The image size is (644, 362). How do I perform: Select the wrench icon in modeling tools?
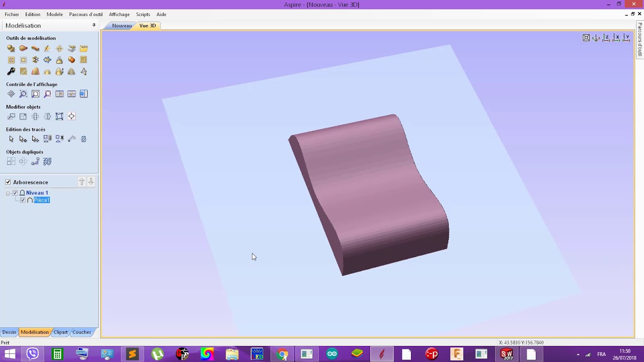[11, 71]
